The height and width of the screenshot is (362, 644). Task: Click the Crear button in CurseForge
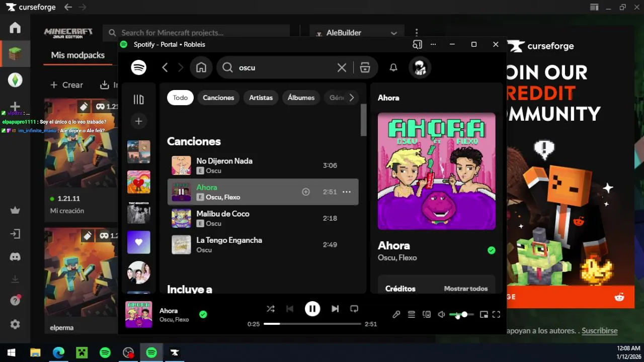coord(67,85)
